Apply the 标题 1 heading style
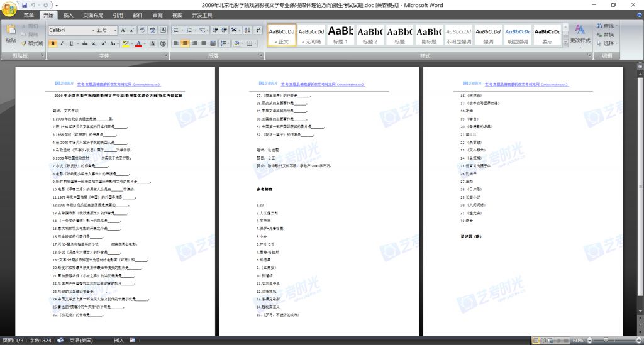 click(340, 35)
